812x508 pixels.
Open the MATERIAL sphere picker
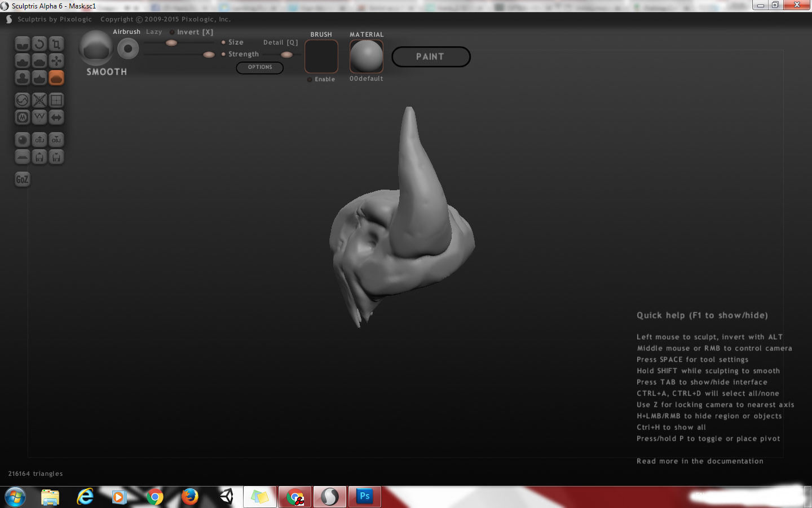point(367,56)
